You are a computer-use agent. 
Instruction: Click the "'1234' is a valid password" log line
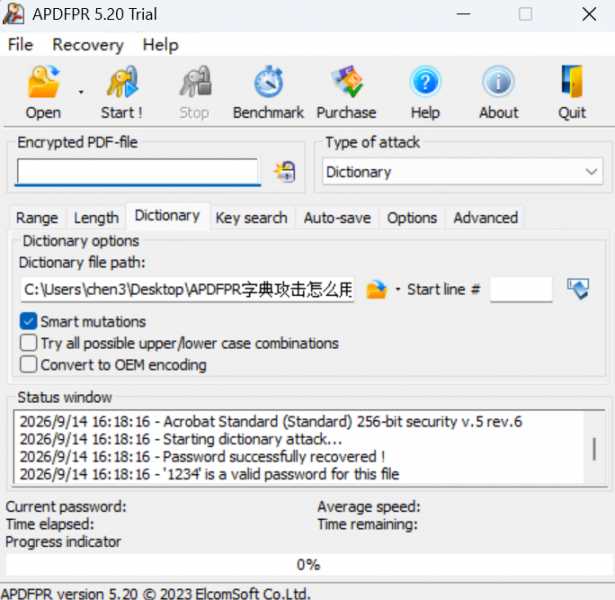tap(209, 474)
